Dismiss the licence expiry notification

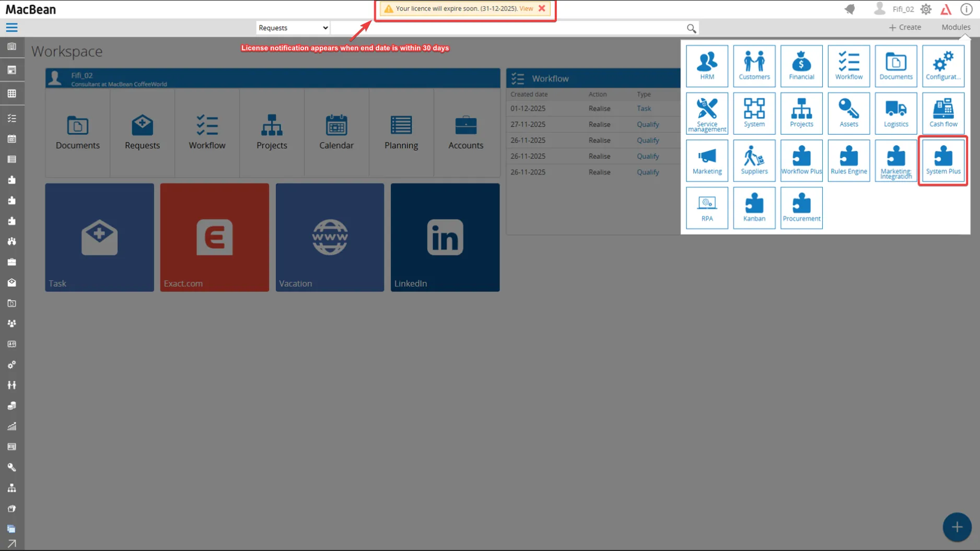coord(542,8)
